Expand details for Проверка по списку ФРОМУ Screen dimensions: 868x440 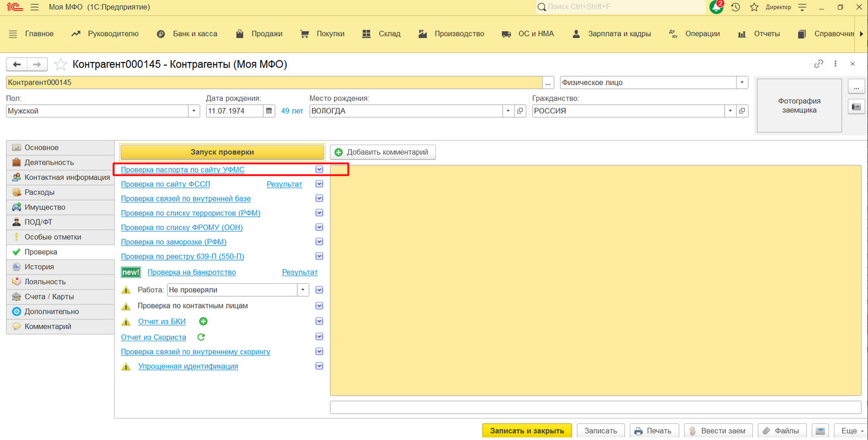click(x=319, y=227)
